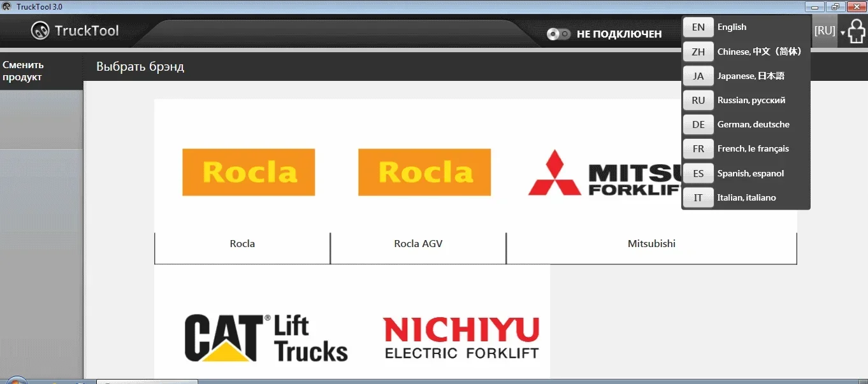Pick the Nichiyu Electric Forklift logo

point(461,338)
